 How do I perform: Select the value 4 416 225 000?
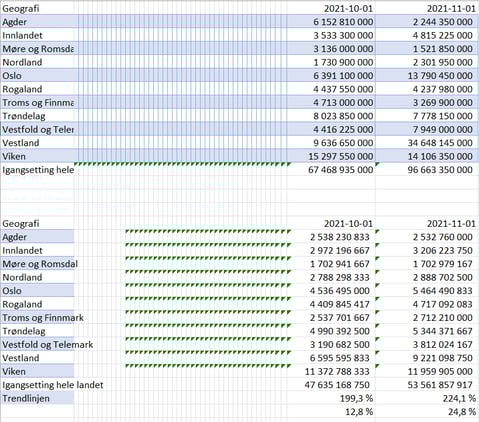343,130
